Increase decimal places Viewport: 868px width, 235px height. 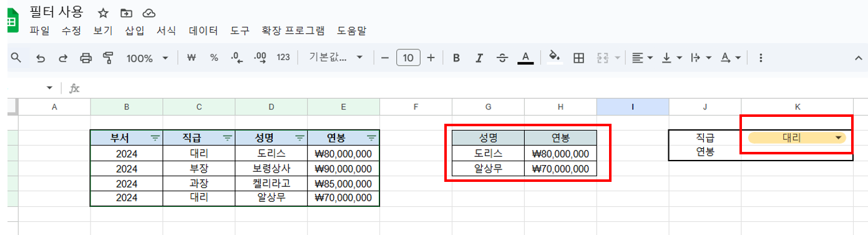click(260, 57)
